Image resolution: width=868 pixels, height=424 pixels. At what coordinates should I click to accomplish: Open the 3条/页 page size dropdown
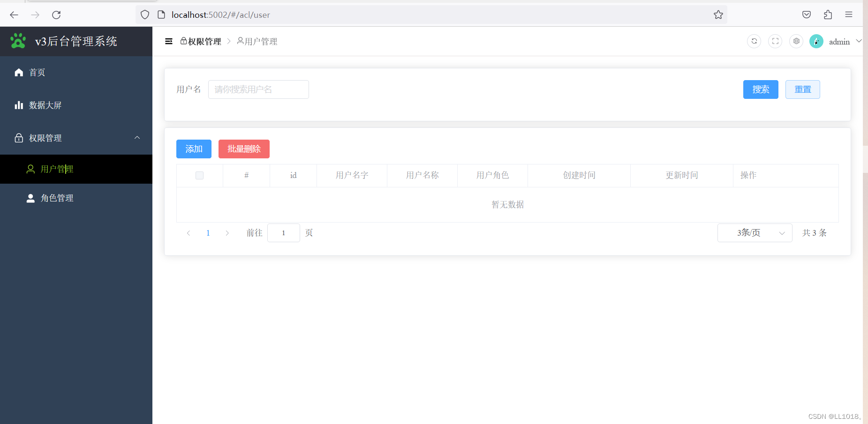coord(755,233)
